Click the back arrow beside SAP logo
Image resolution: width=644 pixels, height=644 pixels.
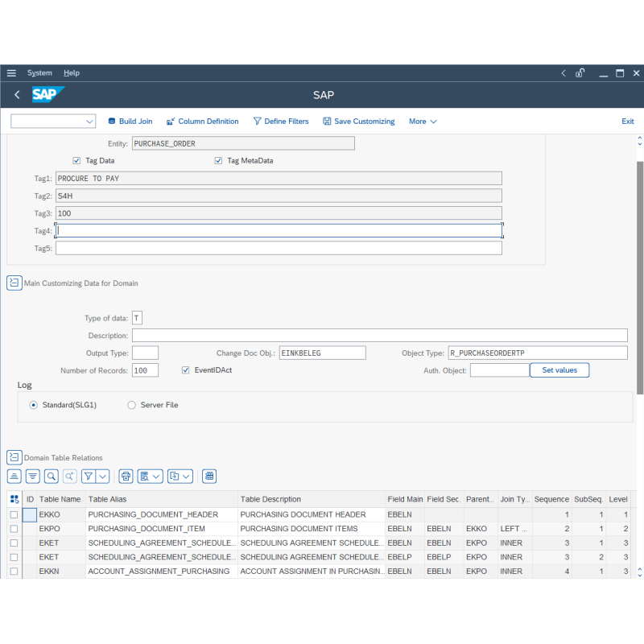pos(17,95)
